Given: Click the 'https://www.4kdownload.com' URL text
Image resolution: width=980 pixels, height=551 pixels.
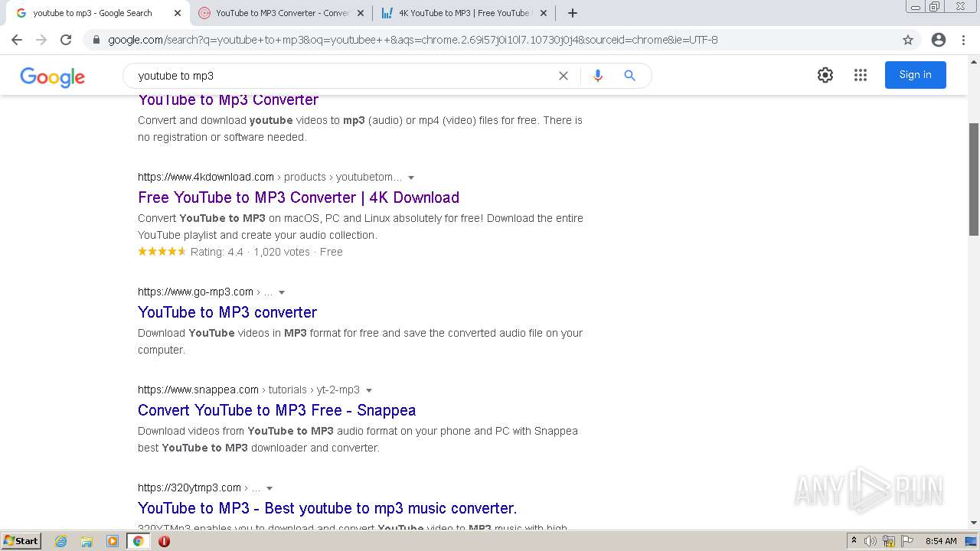Looking at the screenshot, I should [x=206, y=177].
